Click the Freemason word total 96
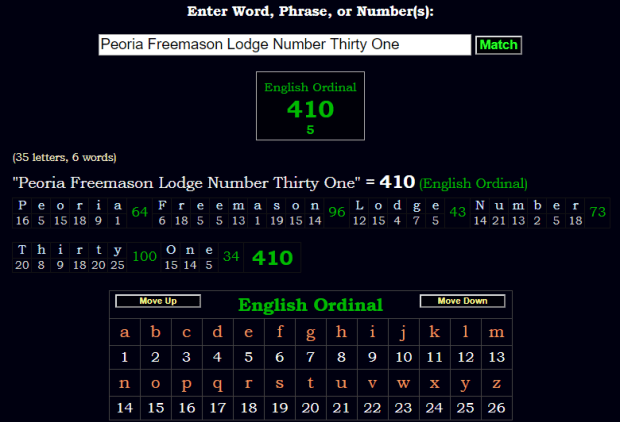Image resolution: width=620 pixels, height=422 pixels. tap(337, 212)
